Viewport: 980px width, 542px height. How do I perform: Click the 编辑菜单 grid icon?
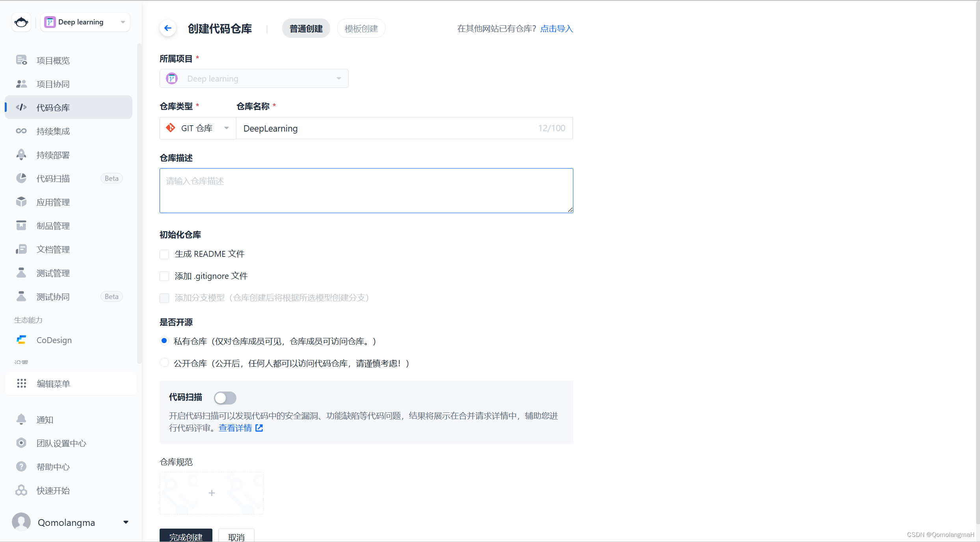[22, 384]
